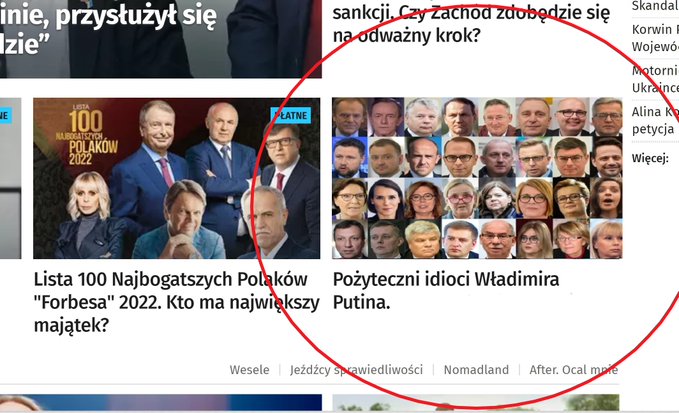
Task: Open the sidebar item starting with Motorni
Action: [x=655, y=79]
